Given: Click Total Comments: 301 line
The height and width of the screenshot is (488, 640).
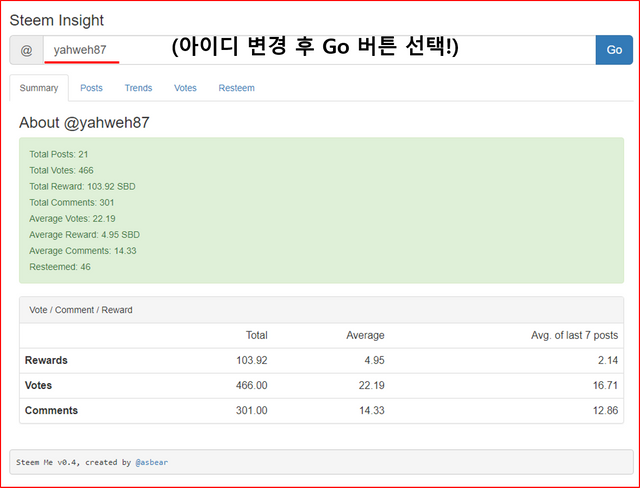Looking at the screenshot, I should [x=71, y=202].
